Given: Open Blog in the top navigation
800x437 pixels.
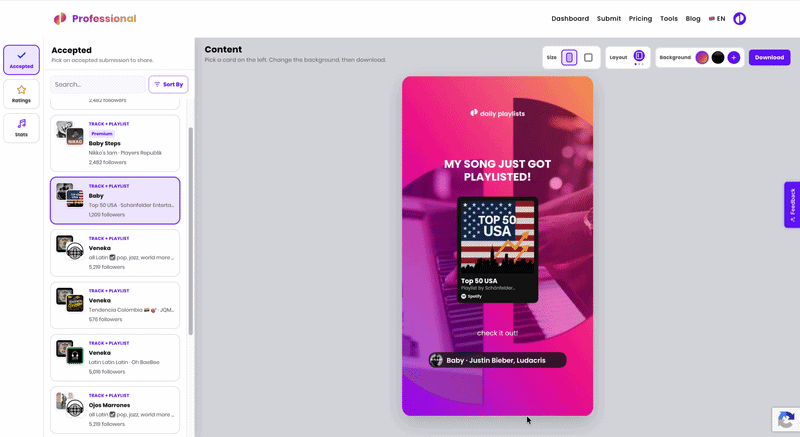Looking at the screenshot, I should (693, 19).
